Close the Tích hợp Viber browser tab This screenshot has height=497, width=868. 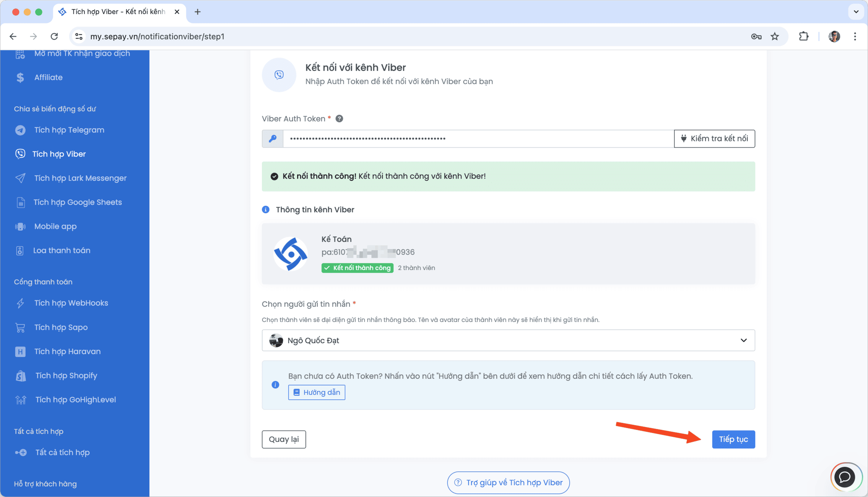(177, 12)
